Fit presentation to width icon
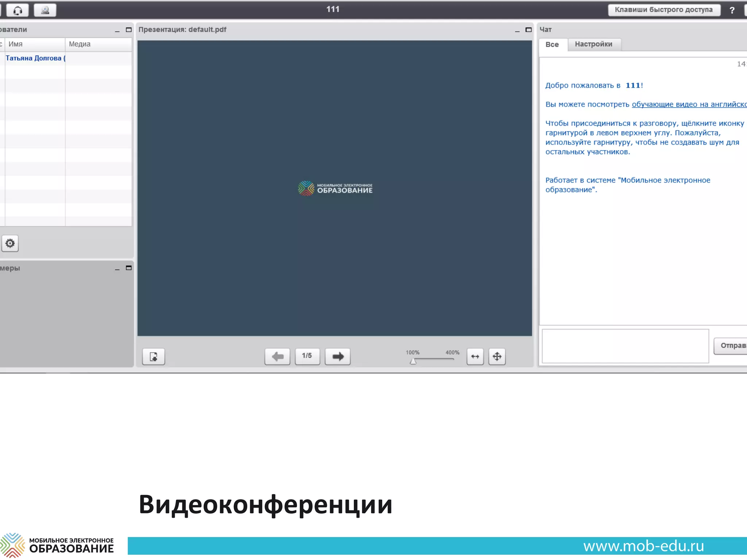 475,356
